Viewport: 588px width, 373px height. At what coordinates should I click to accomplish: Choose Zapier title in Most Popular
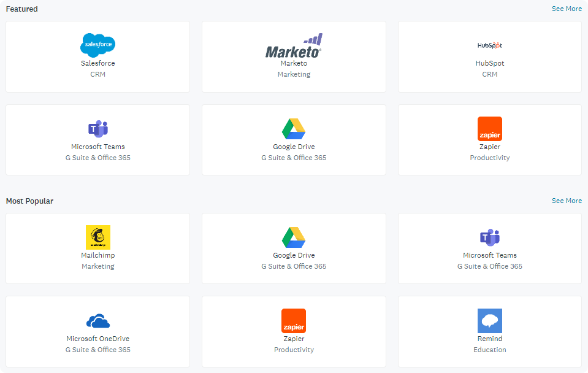tap(294, 339)
